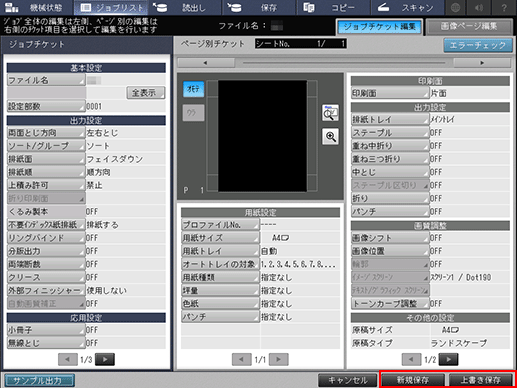Go to next job ticket page 1/3
The image size is (517, 388).
[x=105, y=359]
